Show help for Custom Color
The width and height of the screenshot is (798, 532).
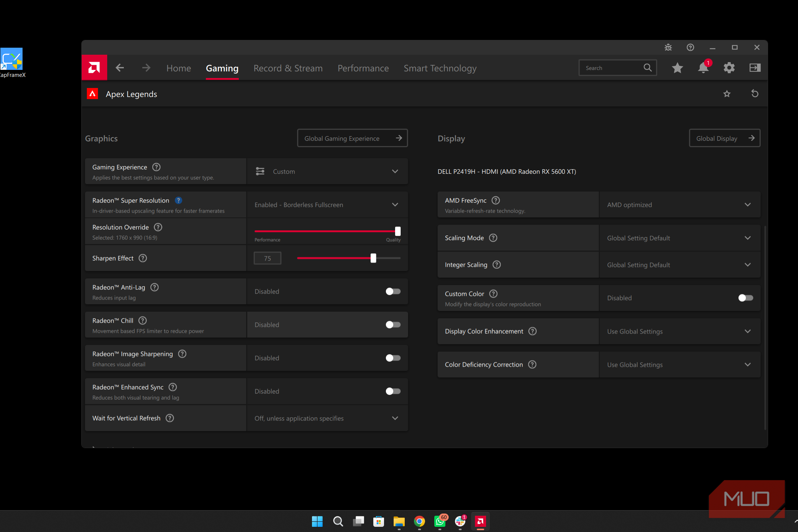pos(493,294)
